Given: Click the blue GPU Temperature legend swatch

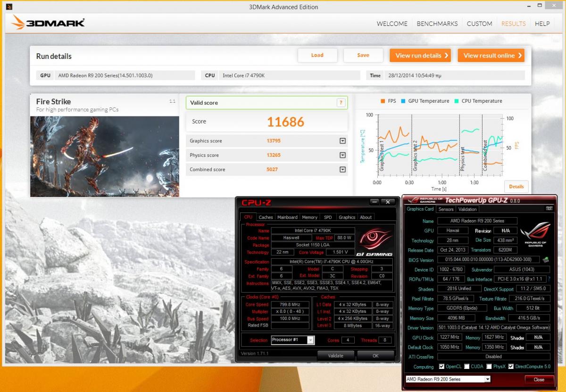Looking at the screenshot, I should (403, 101).
